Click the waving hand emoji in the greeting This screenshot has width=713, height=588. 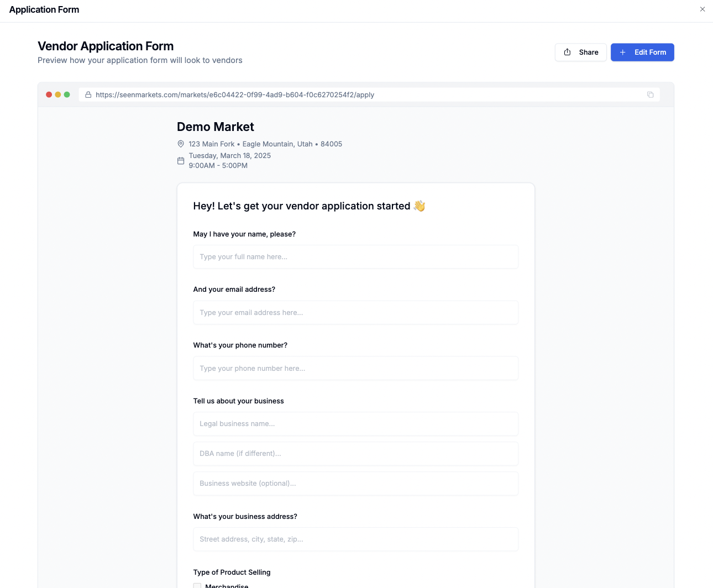(x=420, y=206)
